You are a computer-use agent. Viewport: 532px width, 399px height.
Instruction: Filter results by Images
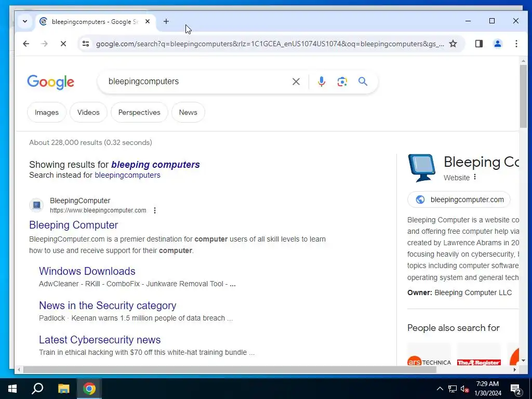[x=46, y=112]
